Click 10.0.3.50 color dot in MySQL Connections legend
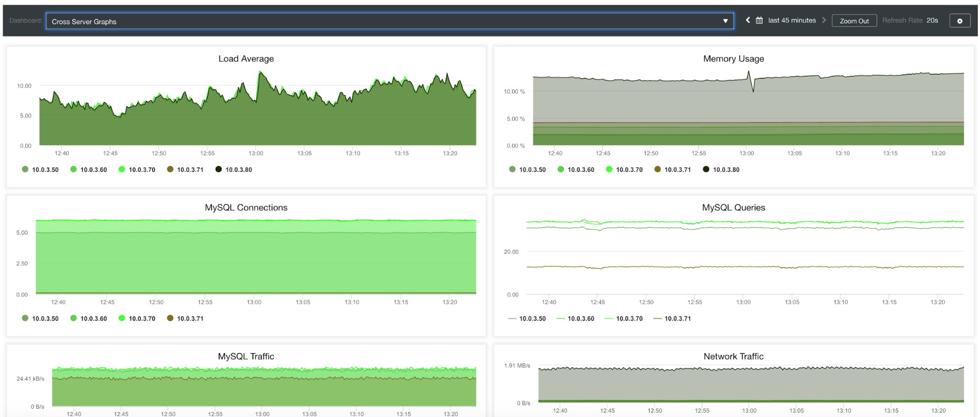The image size is (980, 417). tap(25, 318)
